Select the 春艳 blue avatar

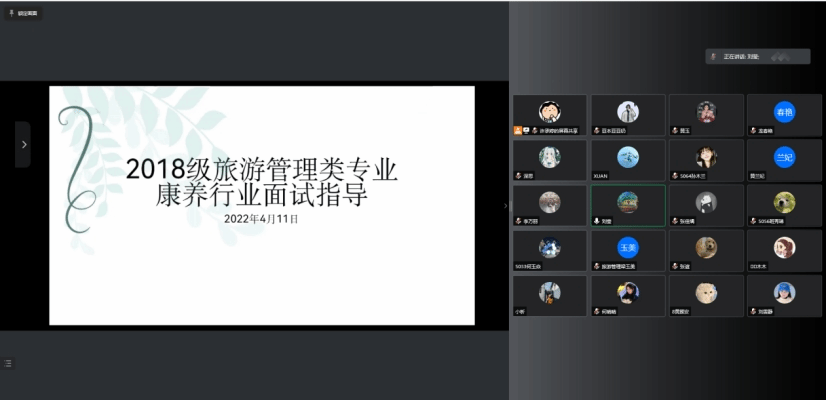(784, 112)
